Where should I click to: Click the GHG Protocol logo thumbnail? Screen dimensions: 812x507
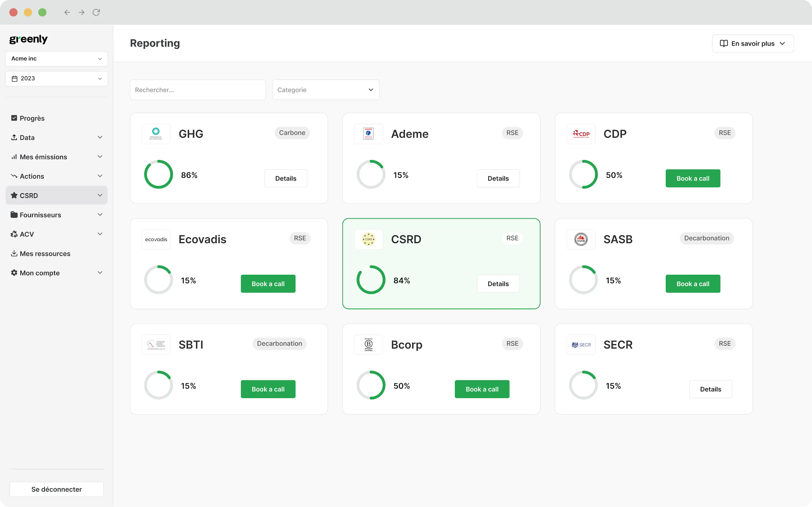[x=156, y=133]
